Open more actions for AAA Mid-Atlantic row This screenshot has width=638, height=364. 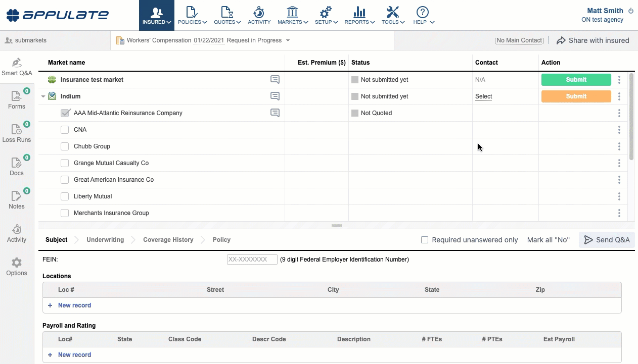[619, 113]
